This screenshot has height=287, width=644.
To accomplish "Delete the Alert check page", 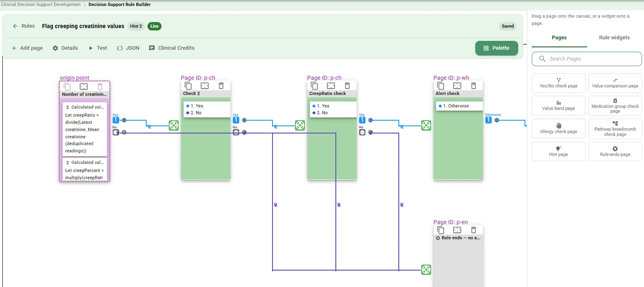I will (x=474, y=86).
